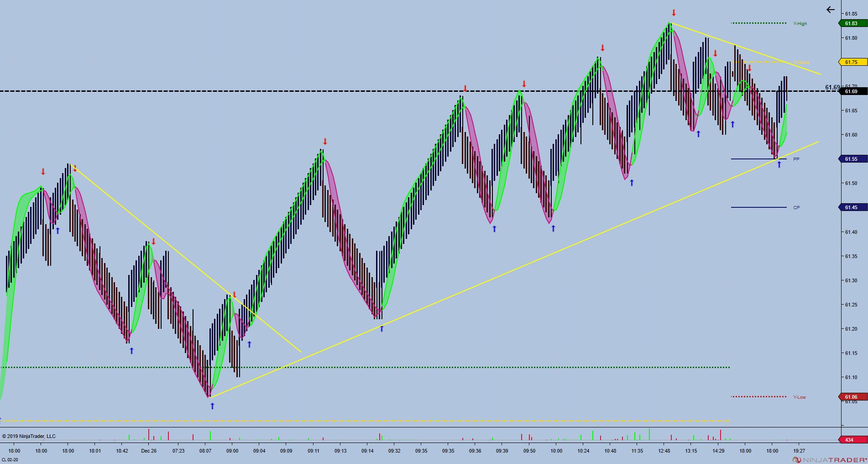Click the 10:24 time axis label
868x464 pixels.
[583, 451]
